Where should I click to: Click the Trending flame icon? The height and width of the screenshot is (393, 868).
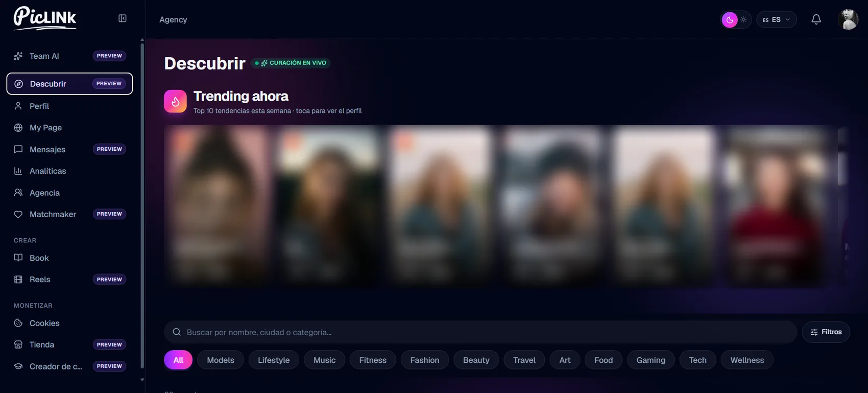click(175, 101)
